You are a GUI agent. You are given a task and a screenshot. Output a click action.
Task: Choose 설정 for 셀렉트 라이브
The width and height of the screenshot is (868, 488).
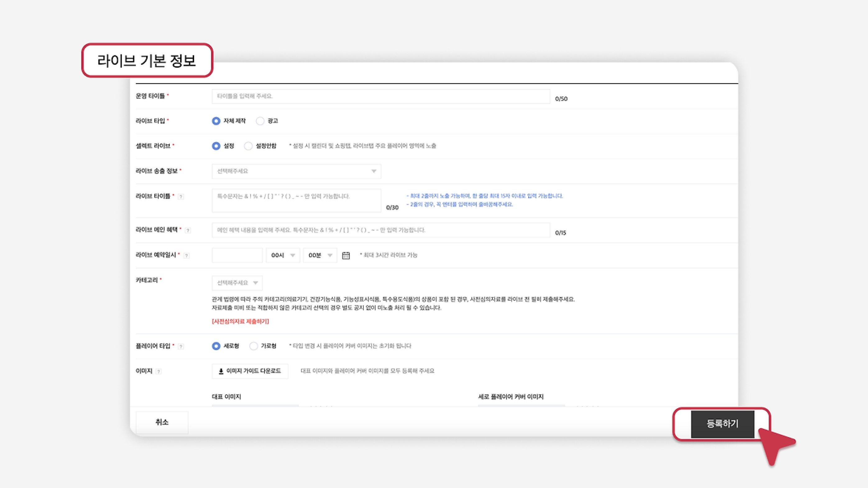click(216, 146)
